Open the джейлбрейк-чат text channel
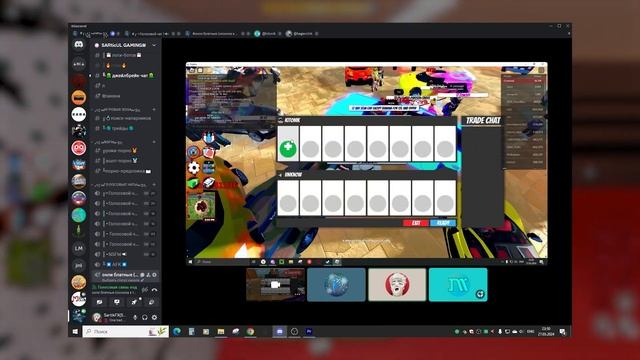Screen dimensions: 640x360 [125, 76]
